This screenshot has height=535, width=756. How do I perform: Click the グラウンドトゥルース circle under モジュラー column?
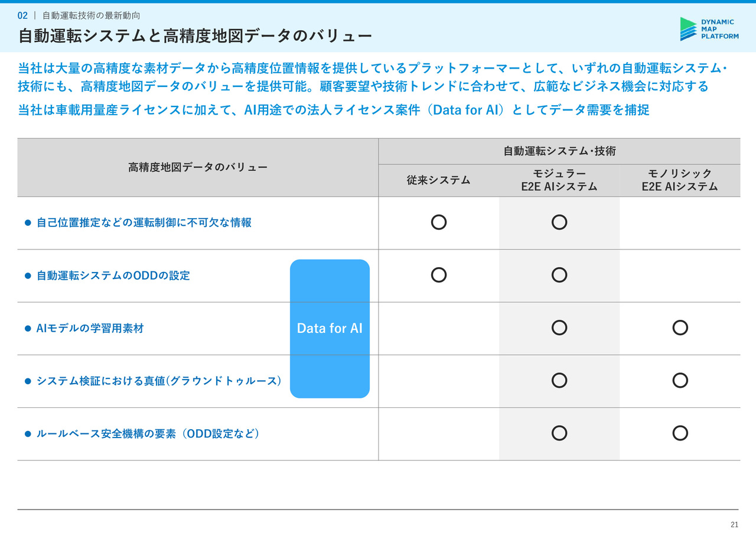(559, 380)
